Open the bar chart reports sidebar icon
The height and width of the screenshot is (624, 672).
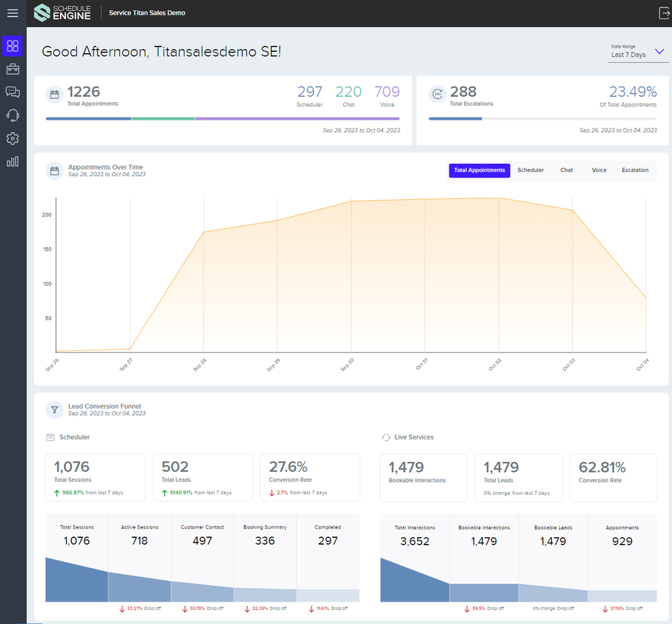pyautogui.click(x=12, y=161)
